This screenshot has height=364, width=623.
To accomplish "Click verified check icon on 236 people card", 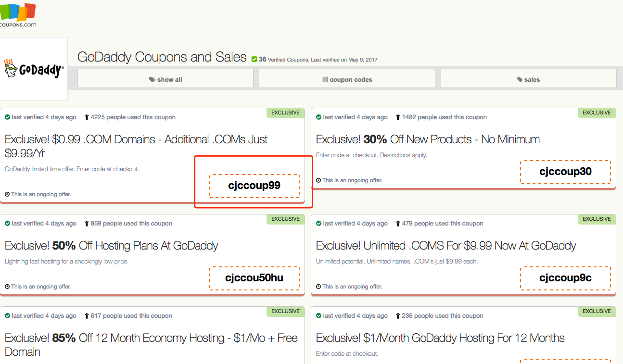I will click(318, 316).
